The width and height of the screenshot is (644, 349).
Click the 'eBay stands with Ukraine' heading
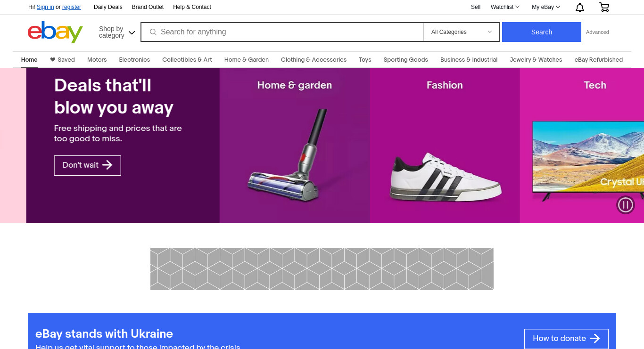104,334
